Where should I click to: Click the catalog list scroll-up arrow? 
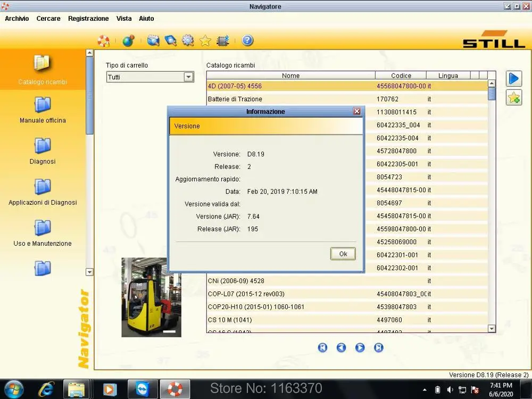492,83
